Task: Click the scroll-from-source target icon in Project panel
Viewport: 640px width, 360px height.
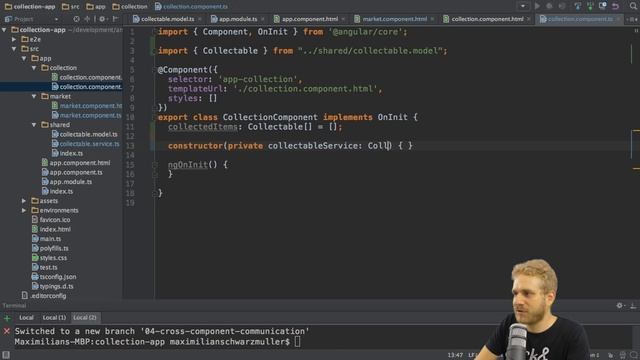Action: (x=76, y=19)
